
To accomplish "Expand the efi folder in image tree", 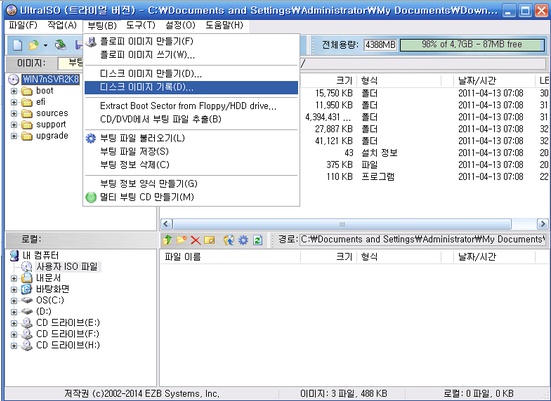I will 14,103.
